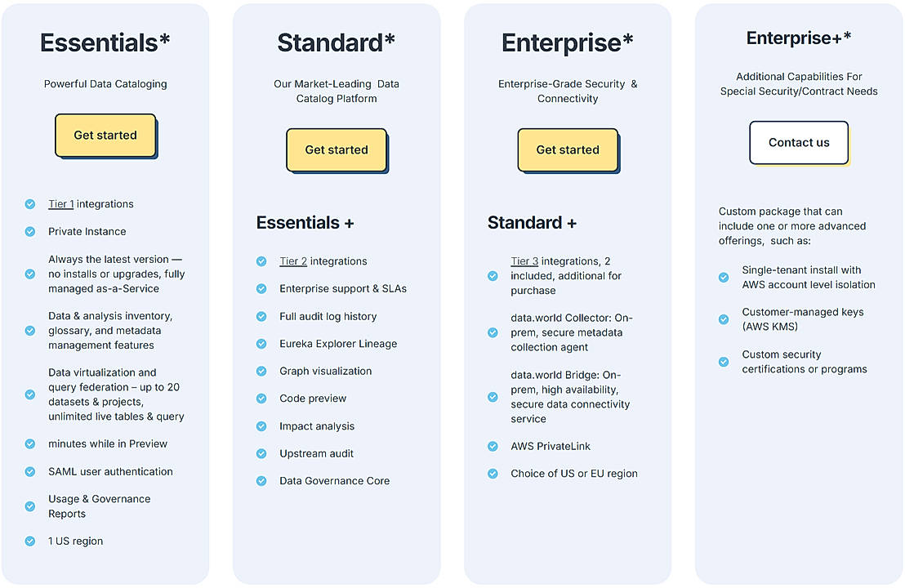Screen dimensions: 905x588
Task: Click checkmark beside Customer-managed keys
Action: (x=724, y=319)
